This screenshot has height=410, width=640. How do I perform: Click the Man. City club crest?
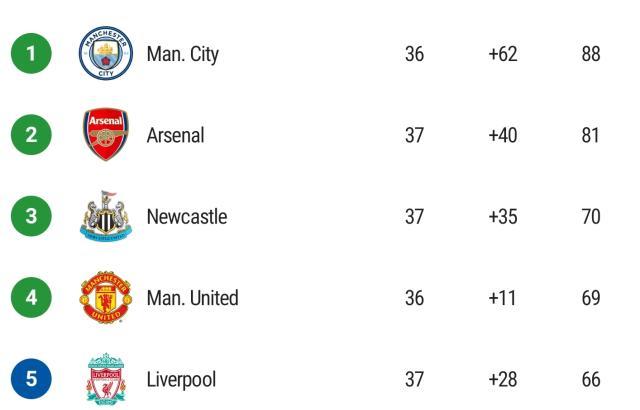coord(105,54)
